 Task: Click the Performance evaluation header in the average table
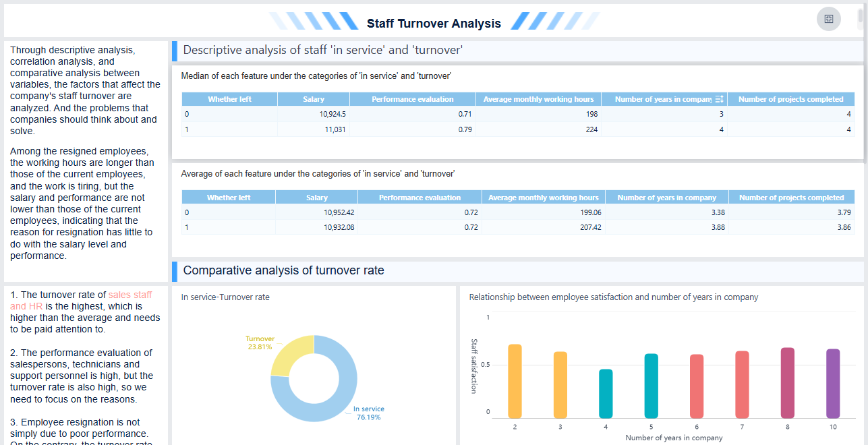coord(419,197)
